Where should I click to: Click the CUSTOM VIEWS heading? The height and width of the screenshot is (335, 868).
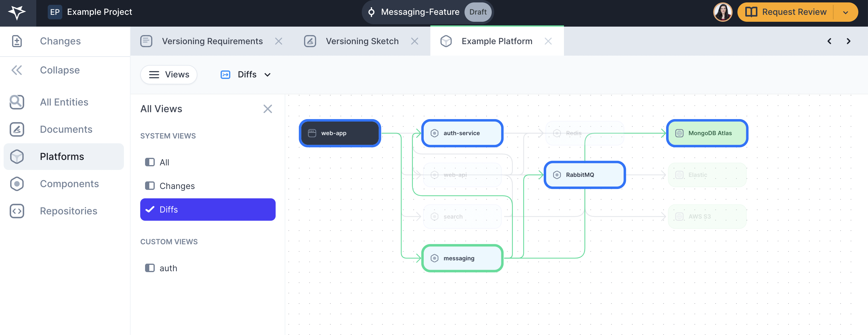[169, 242]
